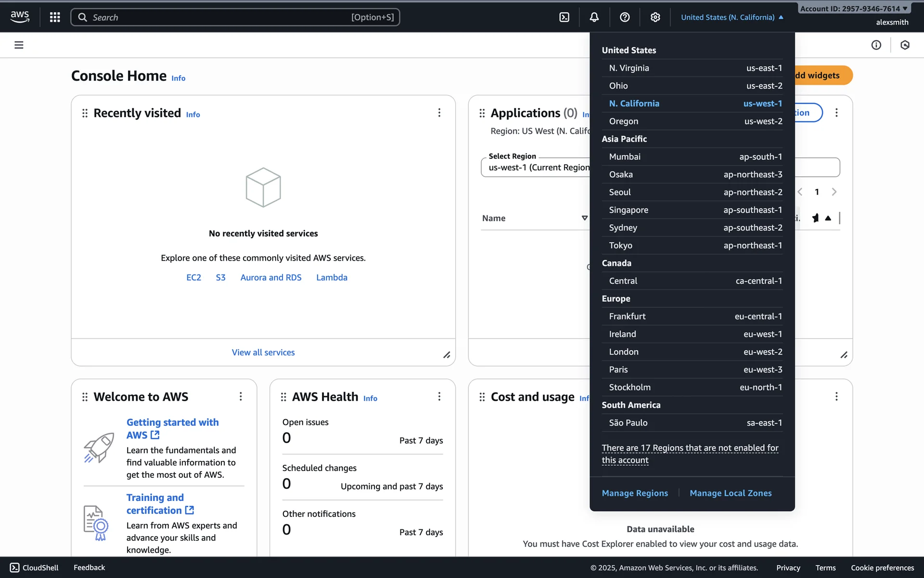
Task: Open View all services link
Action: click(263, 353)
